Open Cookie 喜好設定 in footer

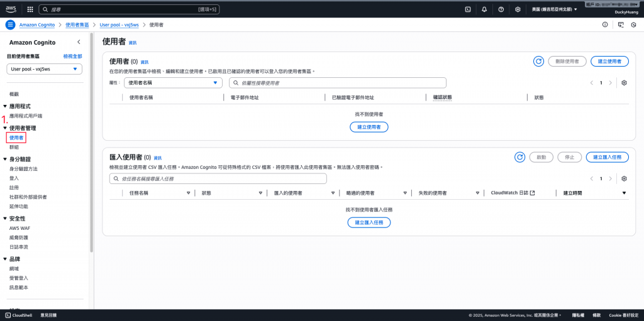(x=624, y=315)
